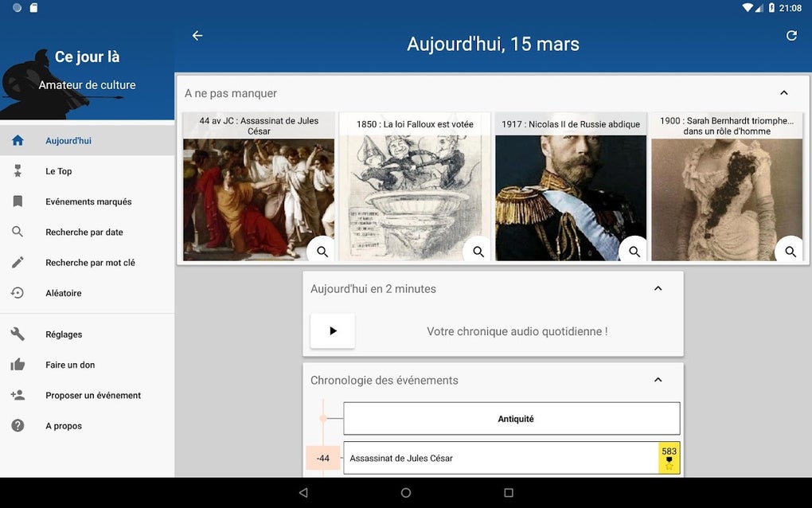The height and width of the screenshot is (508, 812).
Task: Click the back arrow icon
Action: pyautogui.click(x=197, y=35)
